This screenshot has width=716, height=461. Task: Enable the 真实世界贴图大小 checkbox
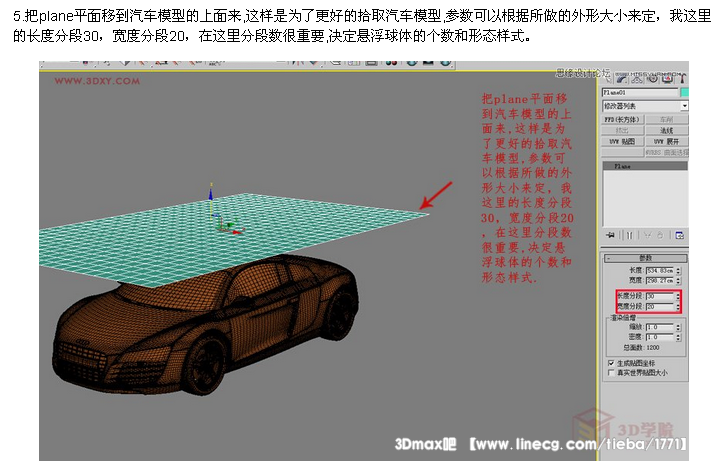point(611,373)
